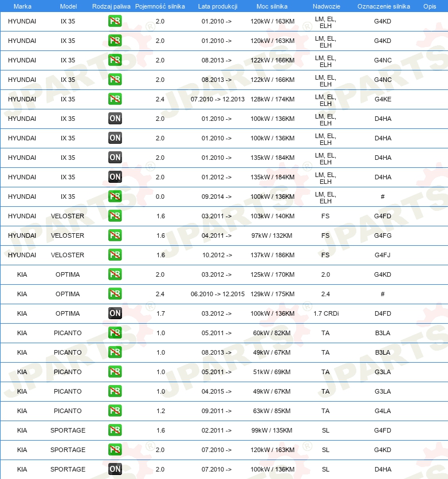448x479 pixels.
Task: Select the G4FJ engine code cell
Action: pyautogui.click(x=383, y=255)
